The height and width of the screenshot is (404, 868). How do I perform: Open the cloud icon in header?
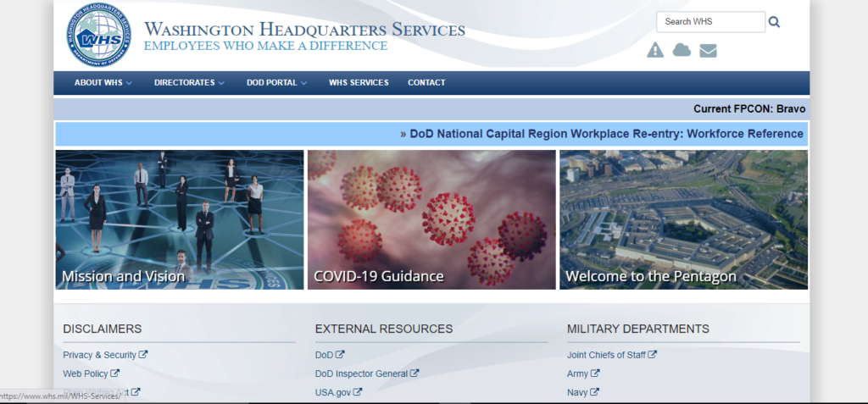(682, 50)
